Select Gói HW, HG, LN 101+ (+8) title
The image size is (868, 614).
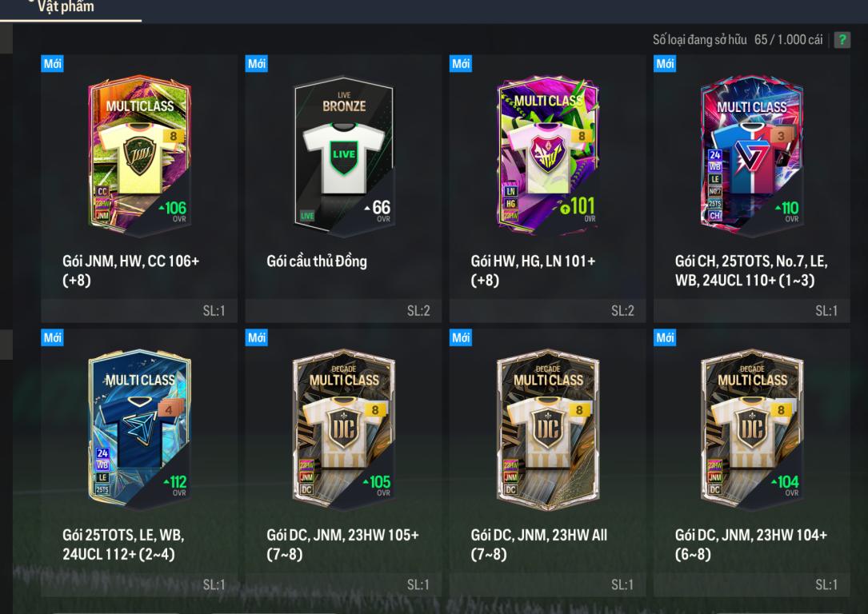coord(533,270)
